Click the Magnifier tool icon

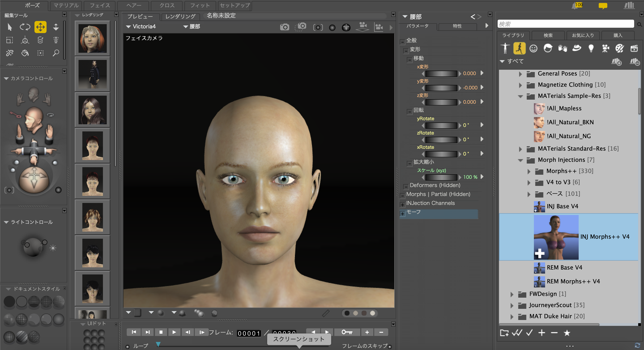[56, 53]
